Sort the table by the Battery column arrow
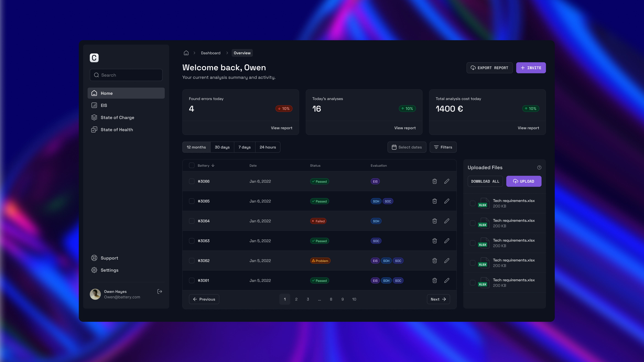 tap(213, 165)
